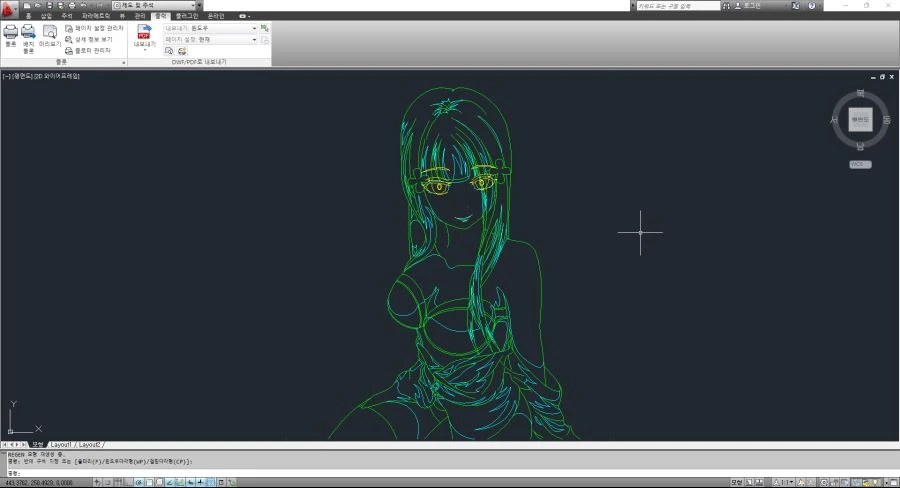Toggle Grid Display in status bar
Image resolution: width=900 pixels, height=488 pixels.
118,483
